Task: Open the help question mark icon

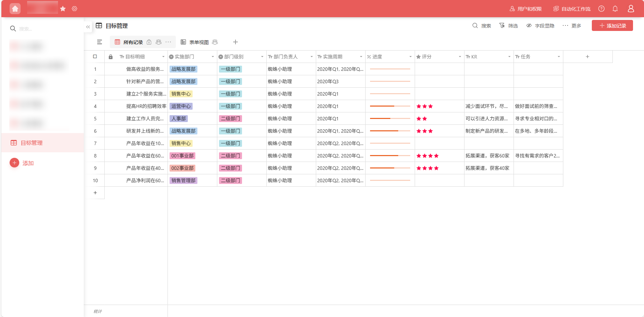Action: 601,9
